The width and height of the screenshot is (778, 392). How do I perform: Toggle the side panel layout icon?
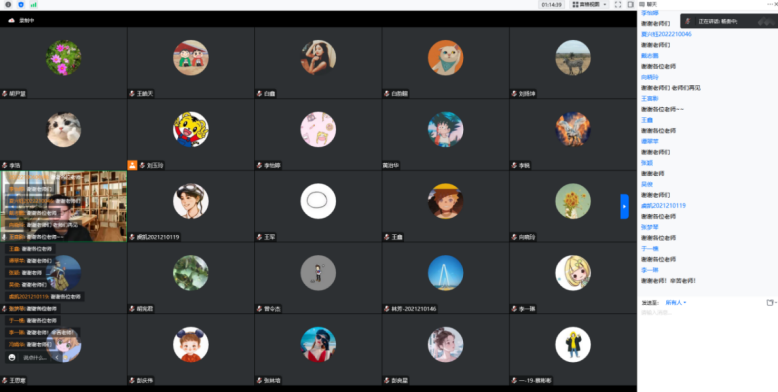[x=630, y=4]
